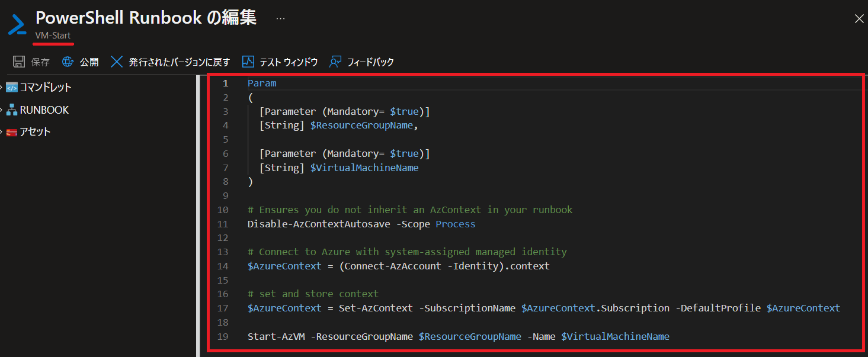Image resolution: width=868 pixels, height=357 pixels.
Task: Select the アセット tree item
Action: (35, 132)
